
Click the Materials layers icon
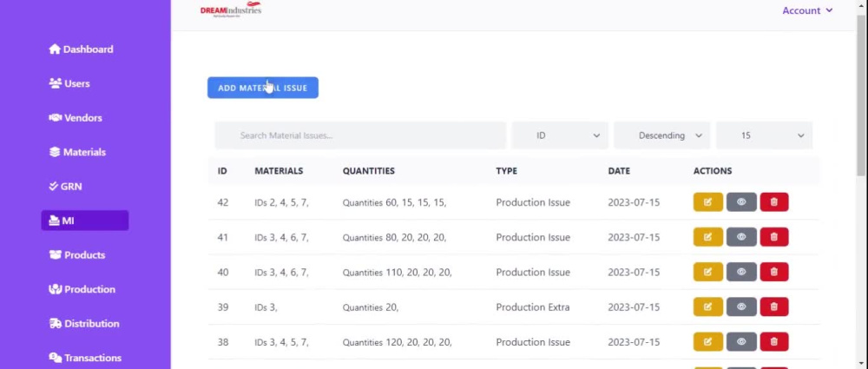[x=54, y=152]
